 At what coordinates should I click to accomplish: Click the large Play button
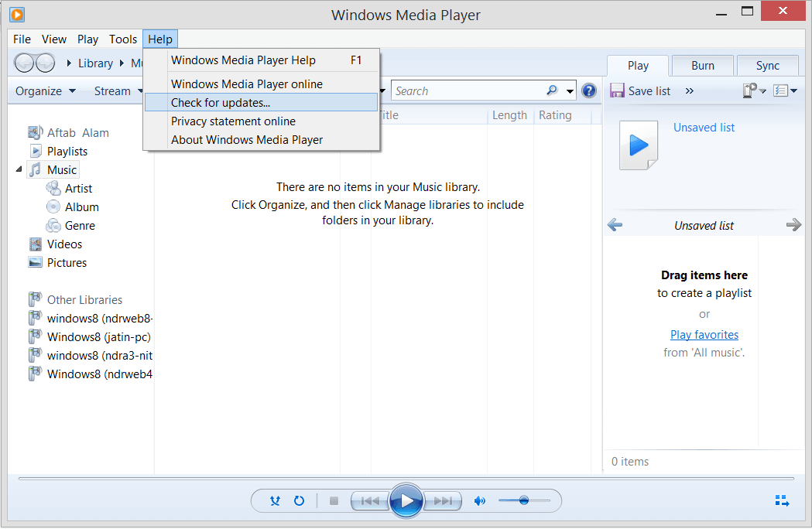[406, 500]
